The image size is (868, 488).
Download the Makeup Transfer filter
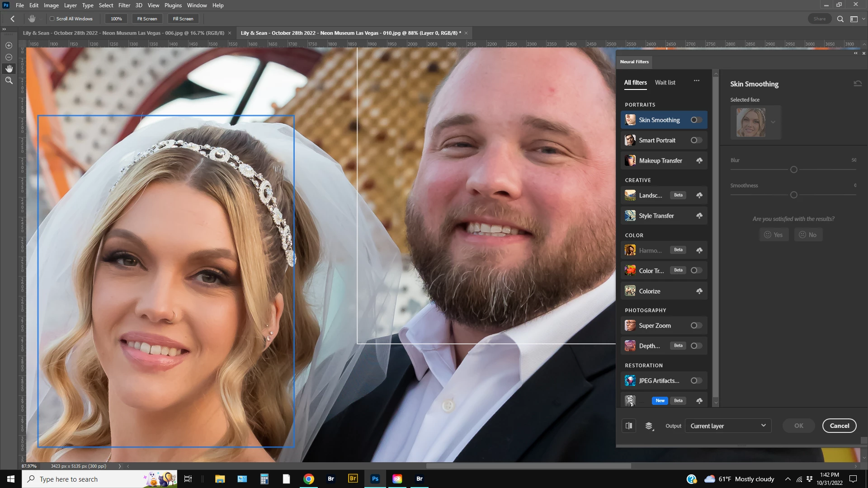(699, 160)
